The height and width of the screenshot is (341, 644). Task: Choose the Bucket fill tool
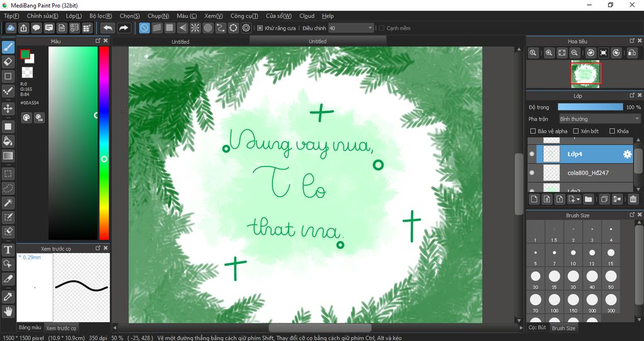click(8, 141)
